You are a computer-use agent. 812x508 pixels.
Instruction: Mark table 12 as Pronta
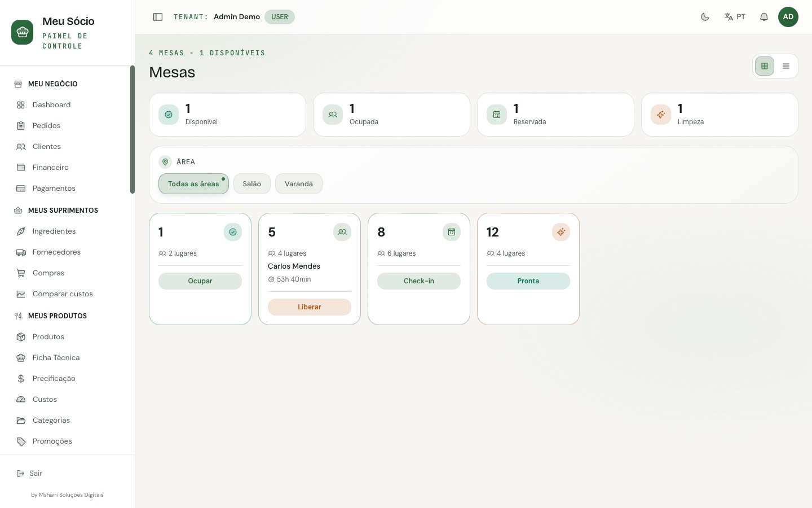pos(528,281)
